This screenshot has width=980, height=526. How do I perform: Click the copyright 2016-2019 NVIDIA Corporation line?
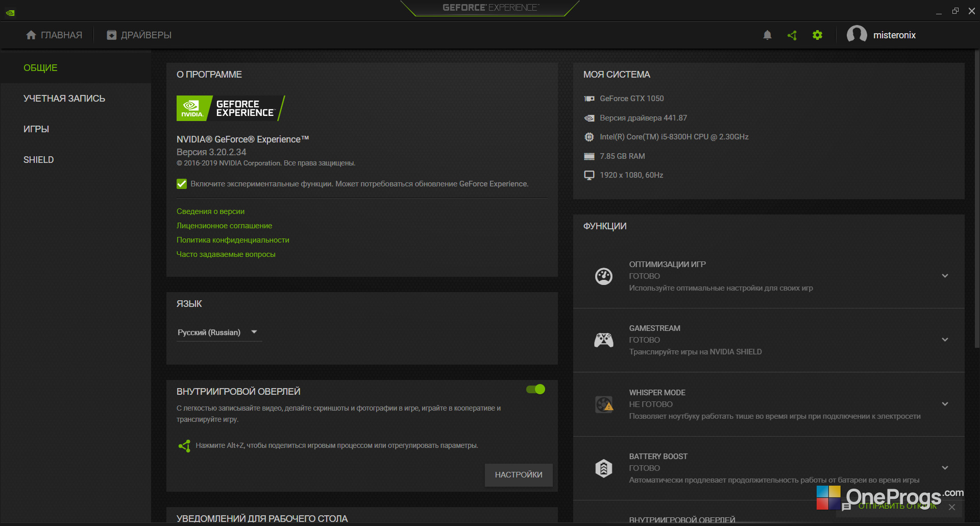pos(266,163)
